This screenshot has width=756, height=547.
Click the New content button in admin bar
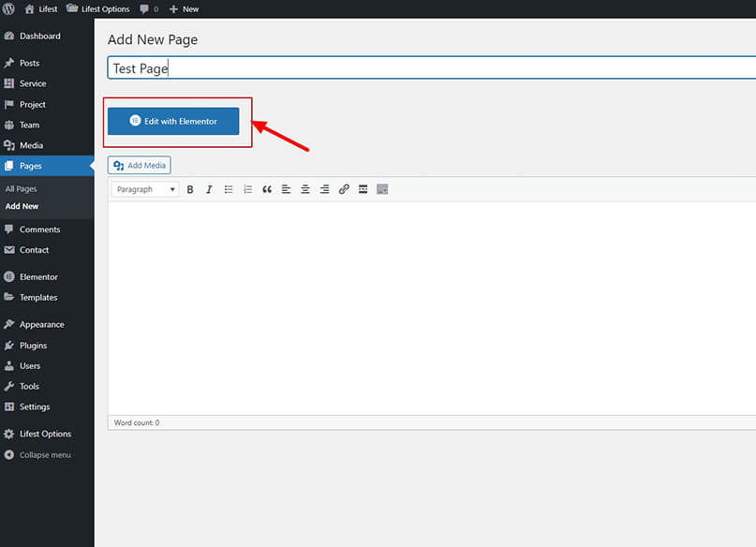tap(185, 8)
